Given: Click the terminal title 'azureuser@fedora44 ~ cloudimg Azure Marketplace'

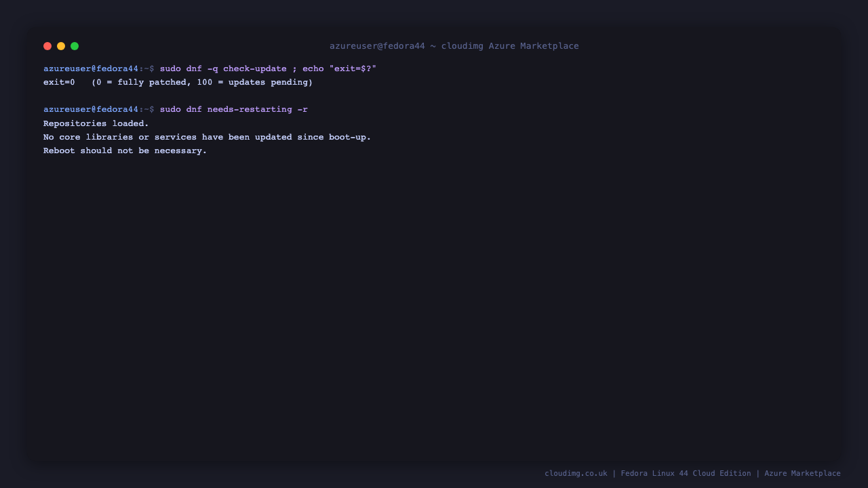Looking at the screenshot, I should tap(454, 46).
